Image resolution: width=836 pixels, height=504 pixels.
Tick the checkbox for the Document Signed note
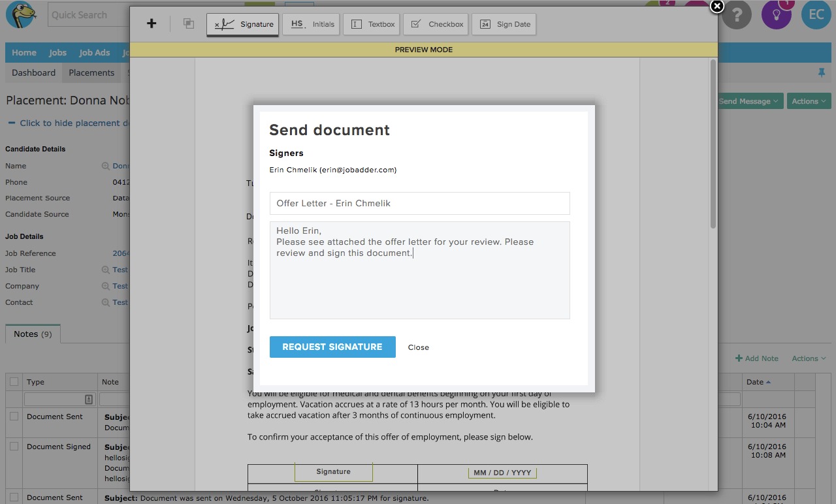coord(14,446)
